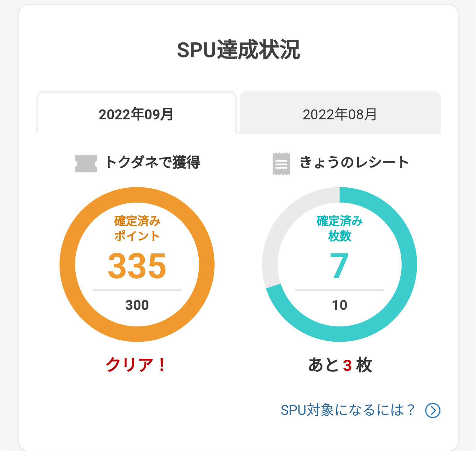Click the confirmed receipt count 7
The height and width of the screenshot is (451, 476).
click(x=339, y=266)
